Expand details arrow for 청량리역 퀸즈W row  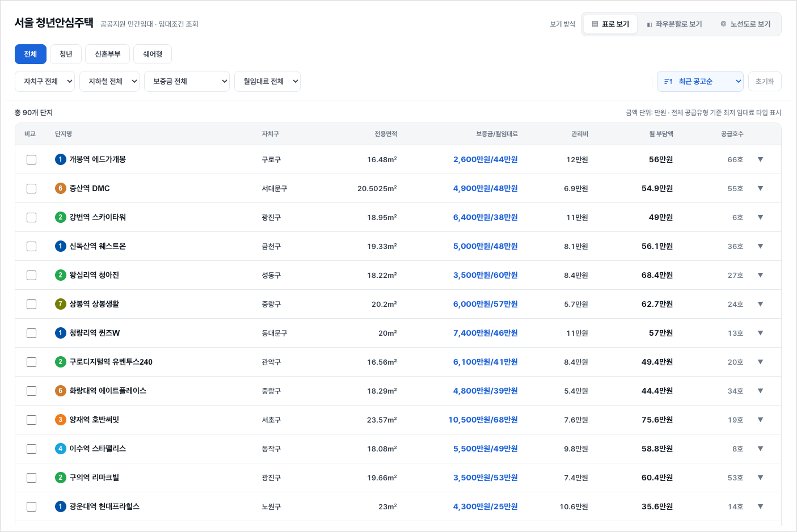coord(761,333)
